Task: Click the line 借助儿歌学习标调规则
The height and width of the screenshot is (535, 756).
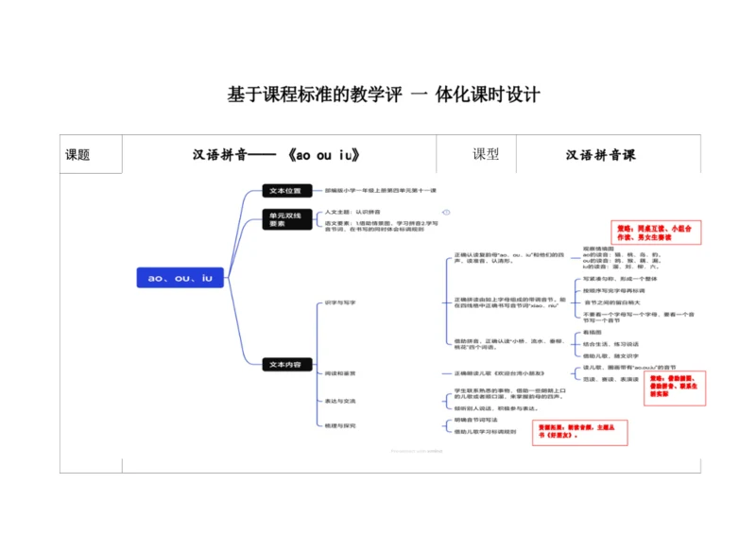Action: (485, 432)
